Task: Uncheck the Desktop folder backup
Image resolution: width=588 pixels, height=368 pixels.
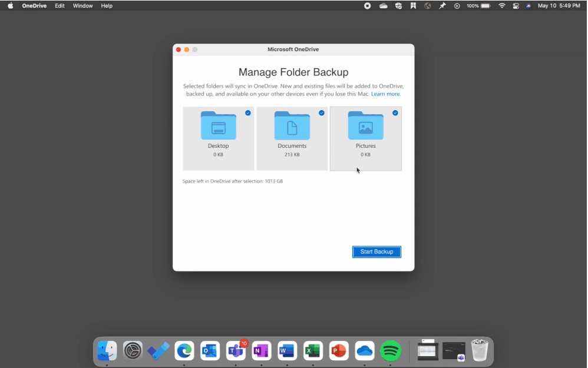Action: (248, 113)
